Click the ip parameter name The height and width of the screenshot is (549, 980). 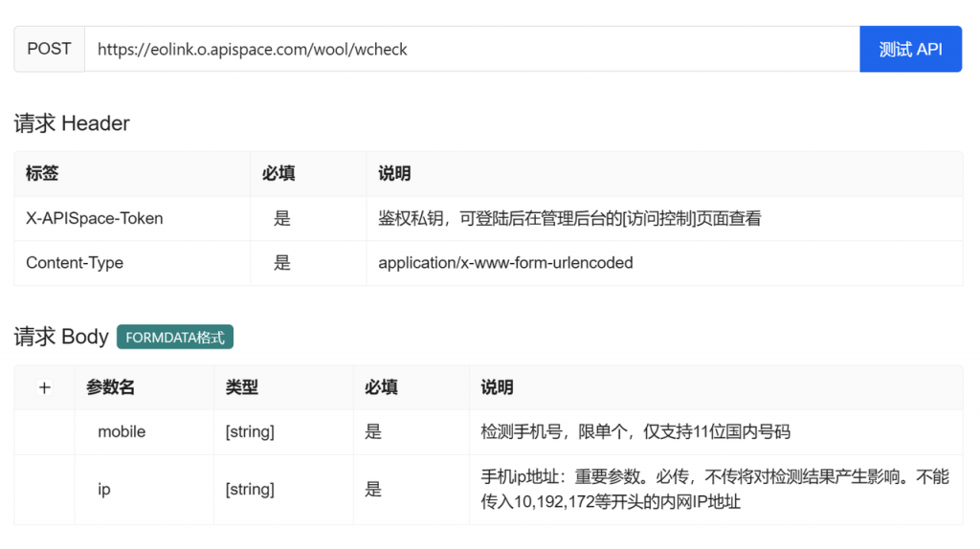103,489
